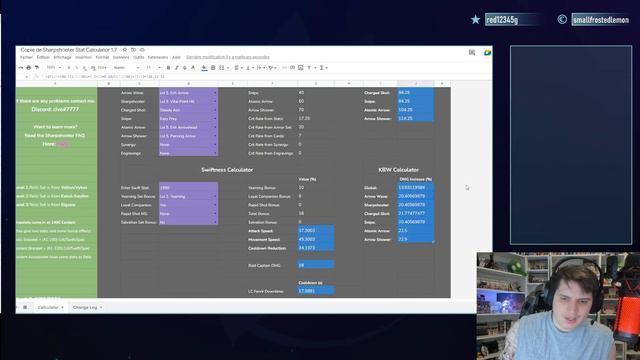
Task: Expand the Arrow Wave tripod dropdown
Action: (x=215, y=93)
